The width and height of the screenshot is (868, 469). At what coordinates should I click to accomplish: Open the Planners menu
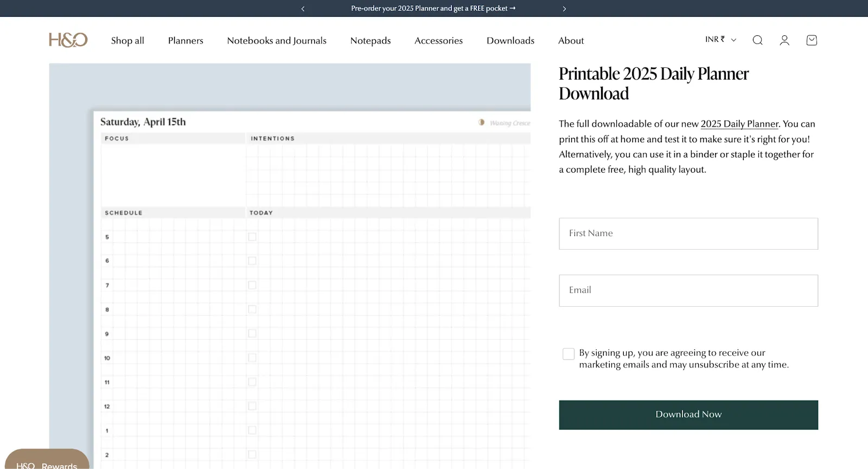coord(186,41)
